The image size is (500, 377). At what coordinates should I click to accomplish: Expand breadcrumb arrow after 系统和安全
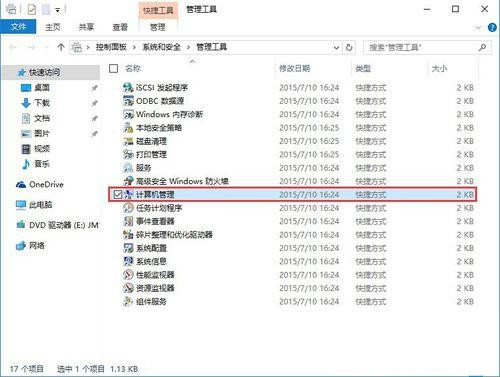tap(188, 47)
